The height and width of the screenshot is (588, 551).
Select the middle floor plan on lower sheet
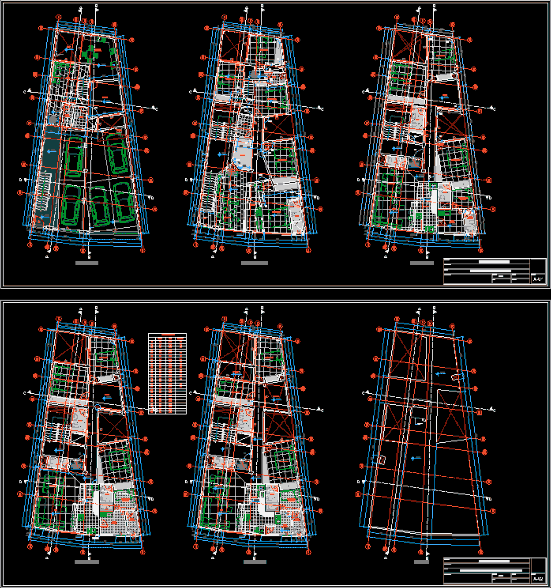[254, 433]
